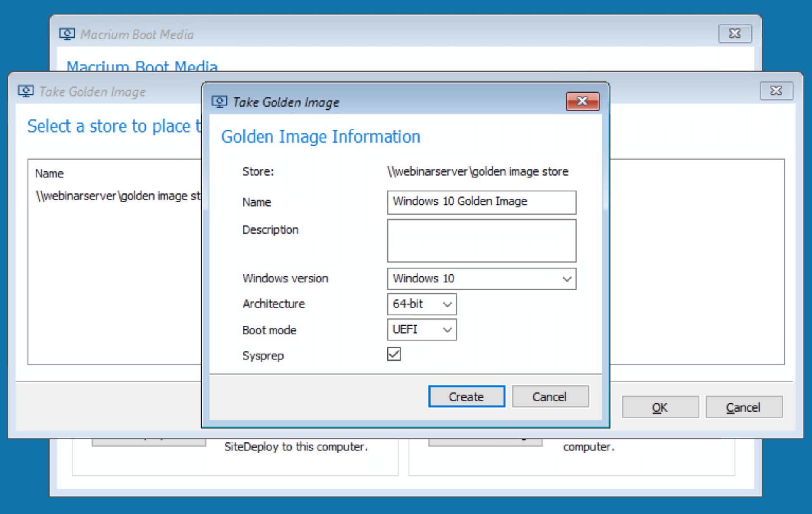Click the Boot mode label
Viewport: 812px width, 514px height.
tap(269, 330)
